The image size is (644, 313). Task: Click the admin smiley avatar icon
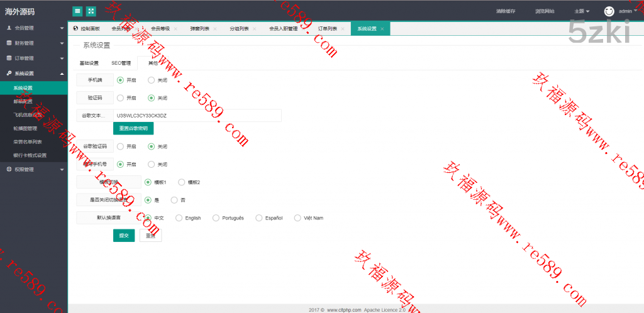(609, 11)
